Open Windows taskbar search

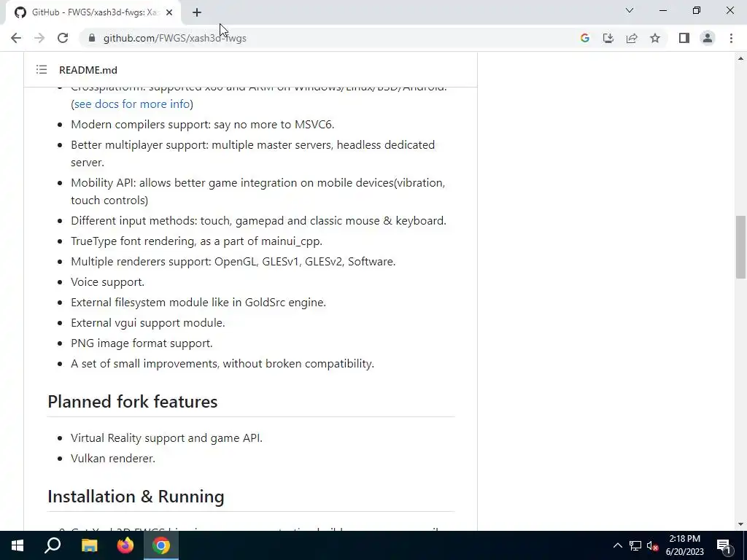point(53,545)
